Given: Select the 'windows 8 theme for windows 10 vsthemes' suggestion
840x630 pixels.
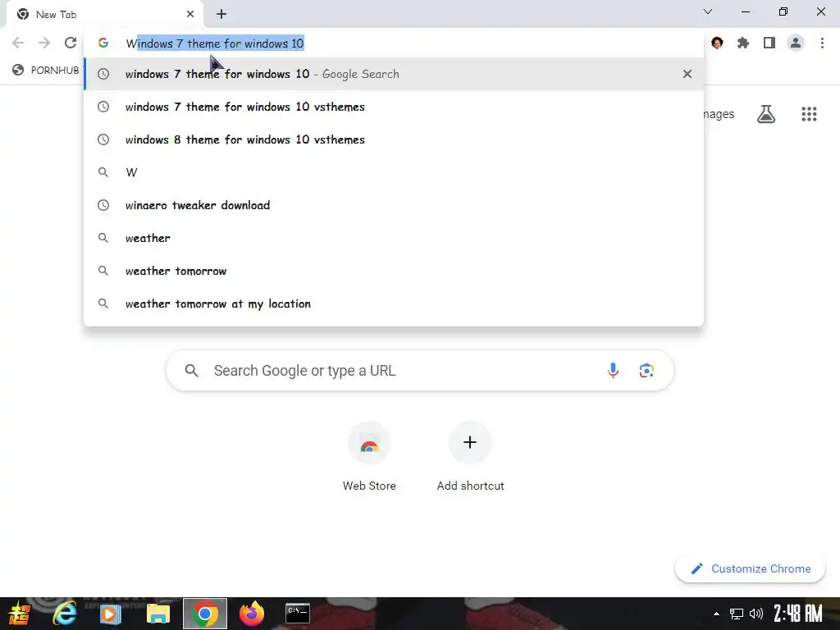Looking at the screenshot, I should click(x=394, y=139).
